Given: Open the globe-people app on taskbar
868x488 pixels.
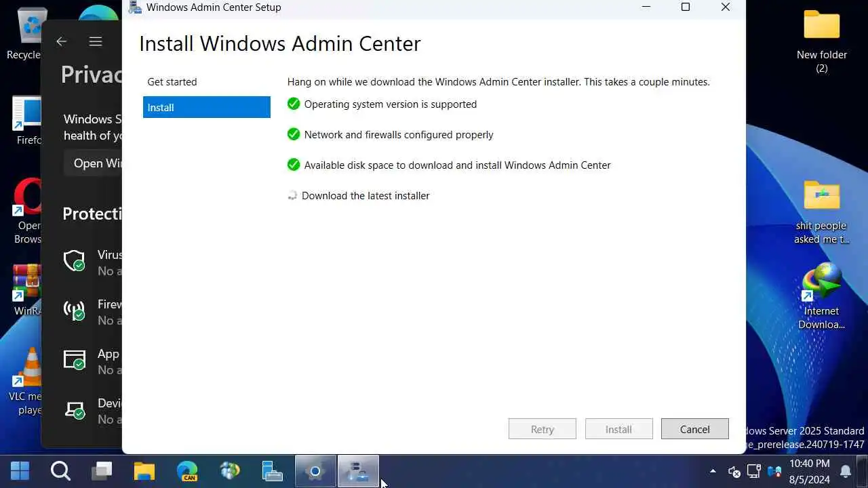Looking at the screenshot, I should (230, 470).
